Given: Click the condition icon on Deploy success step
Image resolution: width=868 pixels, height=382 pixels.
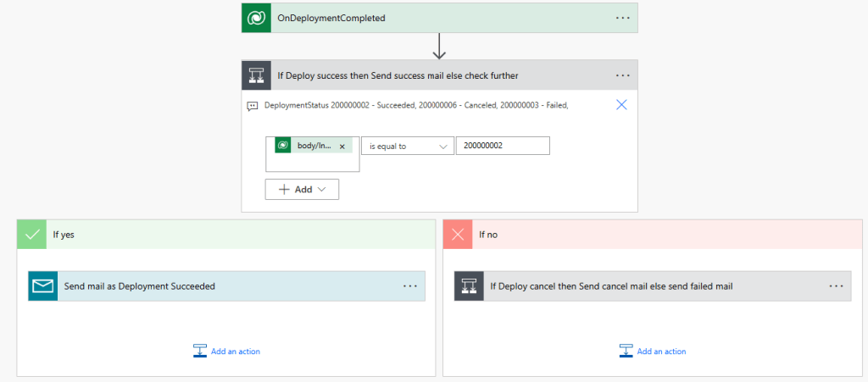Looking at the screenshot, I should pos(256,75).
